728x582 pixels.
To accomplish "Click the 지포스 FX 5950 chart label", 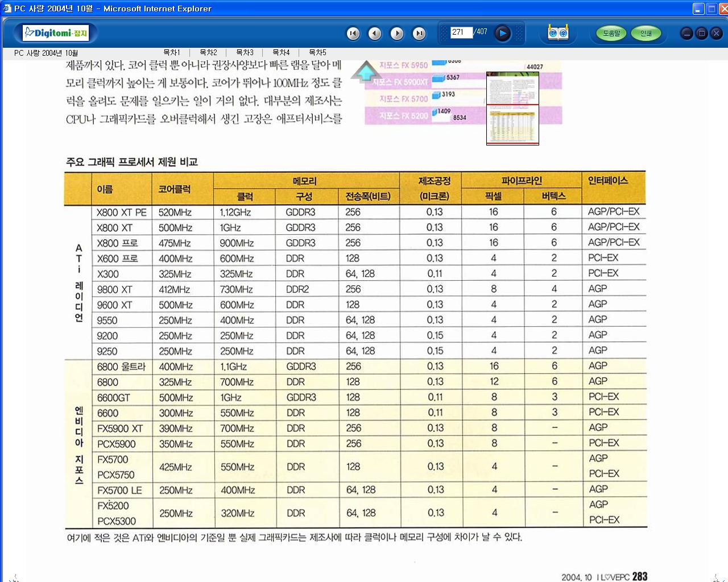I will (x=403, y=65).
